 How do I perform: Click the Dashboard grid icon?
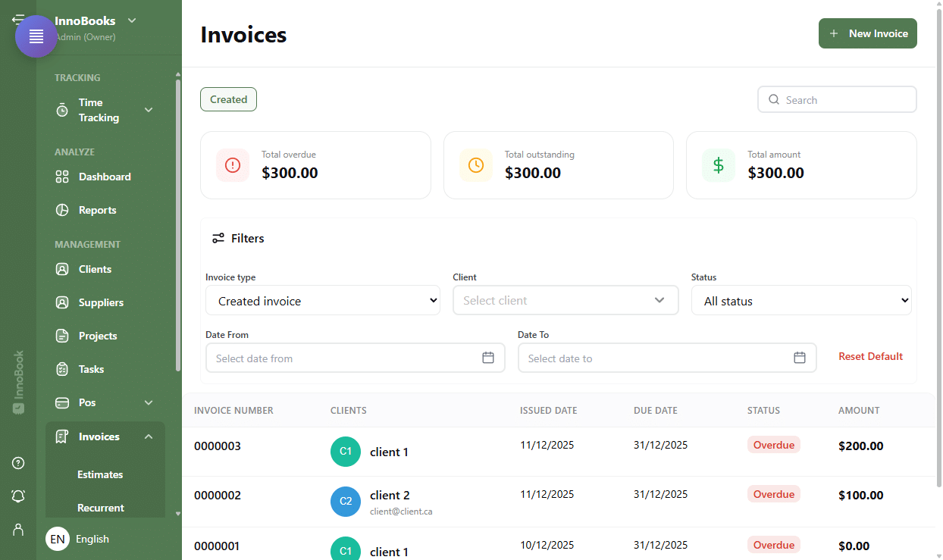tap(62, 177)
